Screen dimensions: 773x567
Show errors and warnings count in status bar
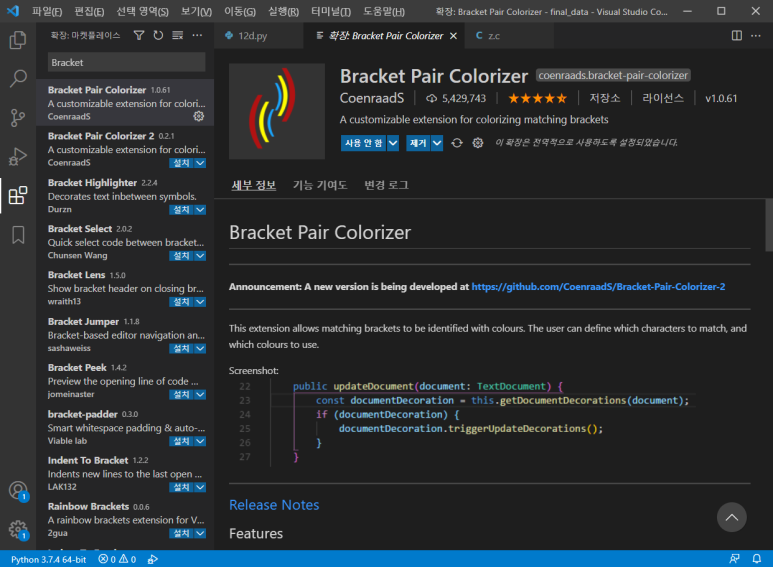(117, 559)
